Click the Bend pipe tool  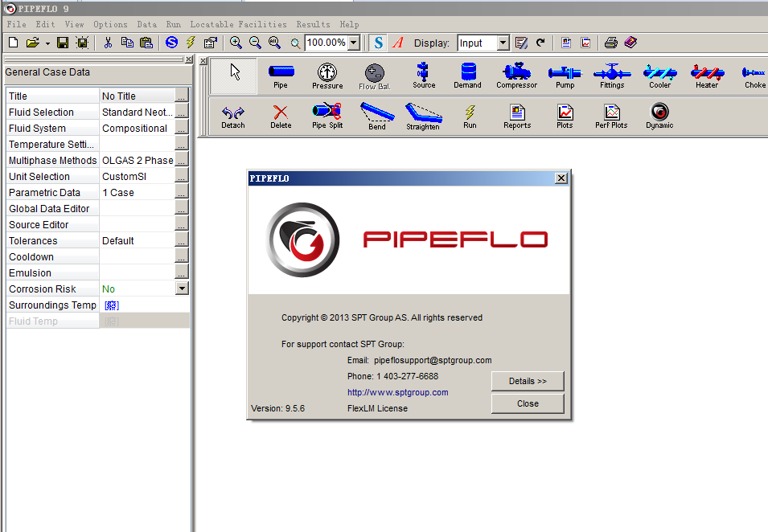point(377,116)
